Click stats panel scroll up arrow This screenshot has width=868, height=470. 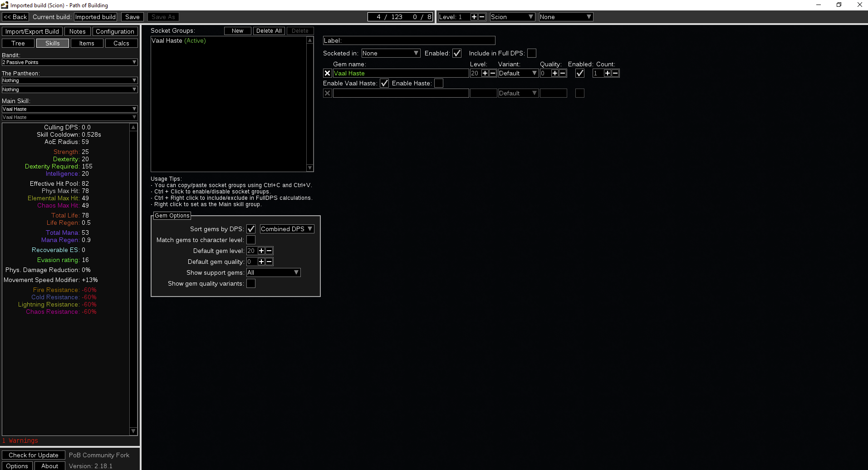click(133, 127)
